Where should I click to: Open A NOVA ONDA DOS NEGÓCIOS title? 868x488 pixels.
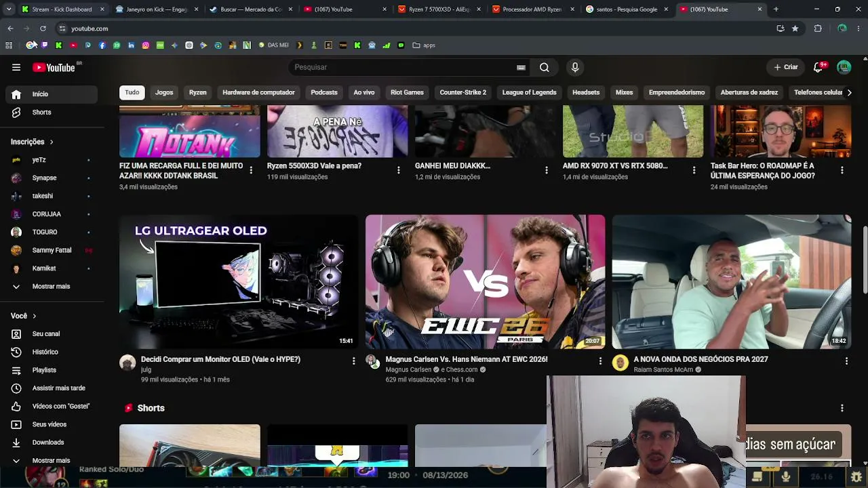(x=701, y=359)
